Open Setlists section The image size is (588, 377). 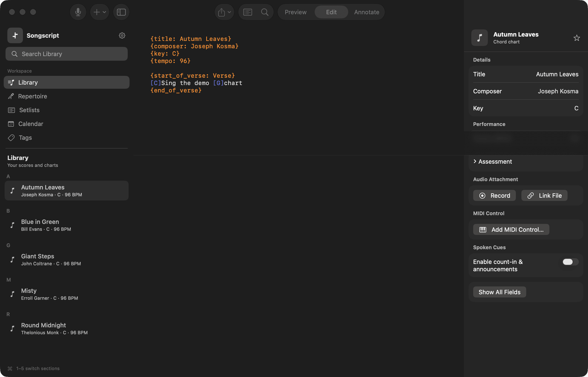pos(67,110)
